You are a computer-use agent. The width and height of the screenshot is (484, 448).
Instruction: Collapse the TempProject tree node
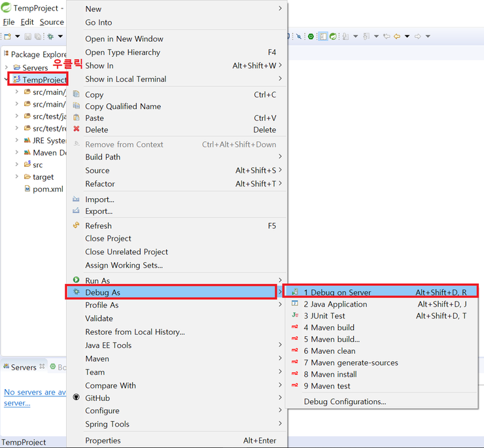coord(7,80)
